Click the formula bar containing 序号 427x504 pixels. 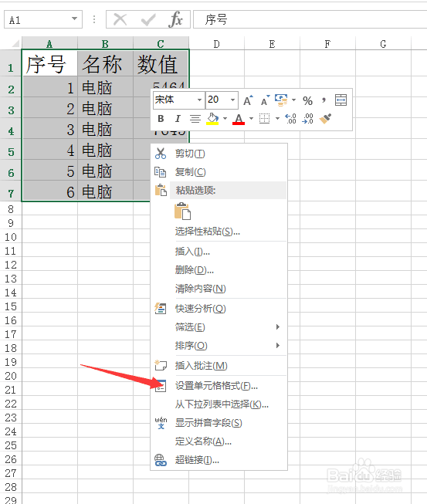310,19
